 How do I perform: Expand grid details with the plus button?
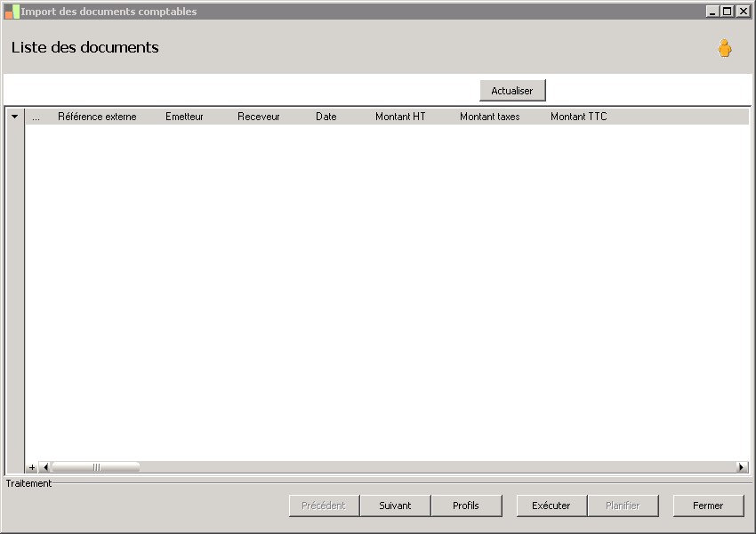(x=33, y=466)
